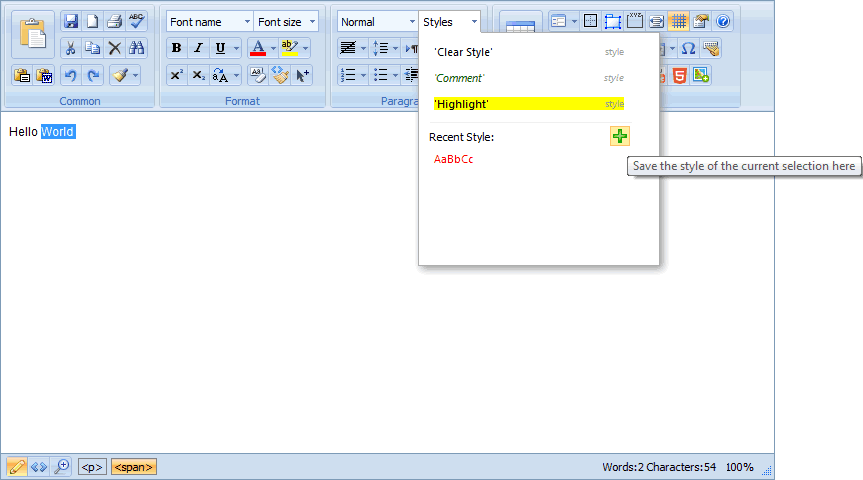Switch to code view in status bar
The image size is (863, 480).
pos(39,466)
